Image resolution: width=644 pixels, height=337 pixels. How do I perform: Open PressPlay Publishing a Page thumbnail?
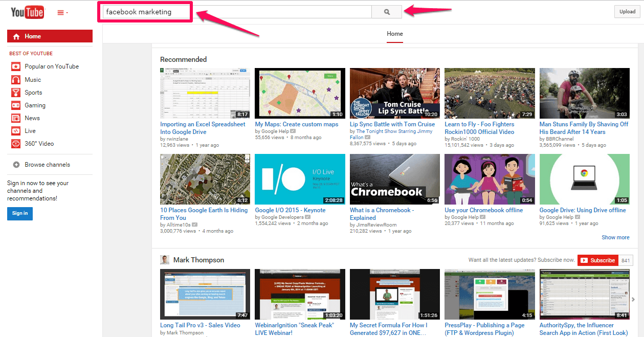[x=490, y=295]
